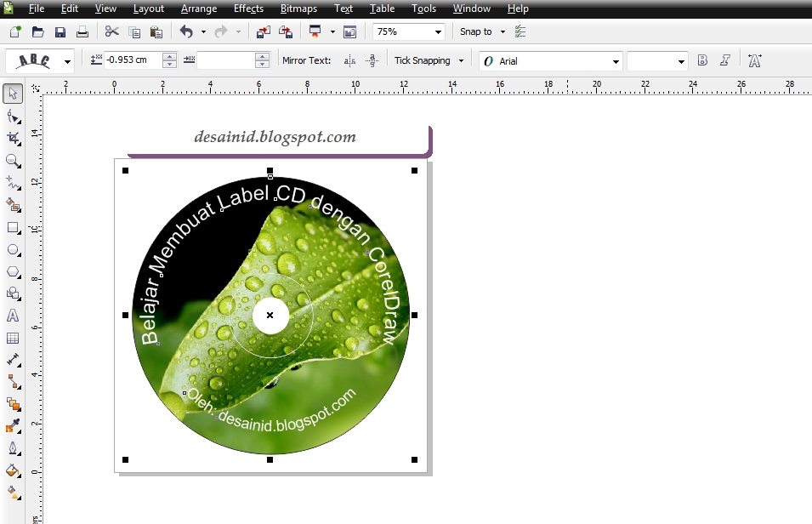Open the Character formatting icon
This screenshot has height=524, width=812.
point(754,60)
